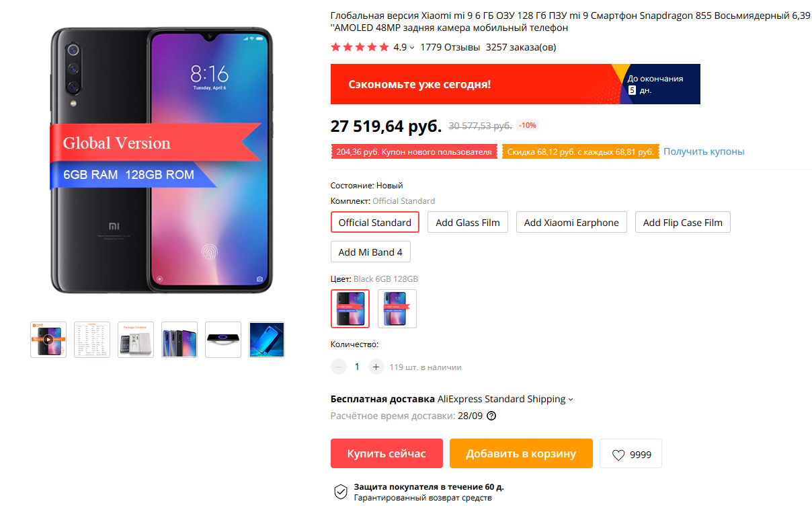
Task: Click Добавить в корзину button
Action: (x=521, y=453)
